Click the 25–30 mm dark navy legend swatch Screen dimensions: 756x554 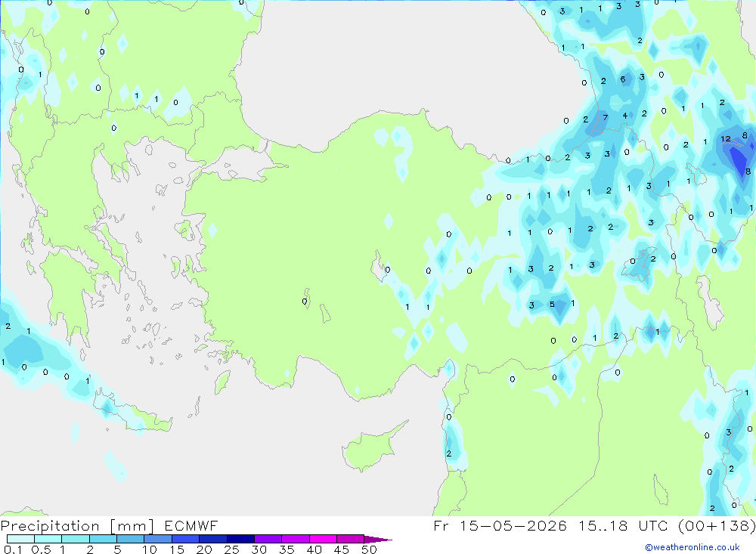[240, 539]
